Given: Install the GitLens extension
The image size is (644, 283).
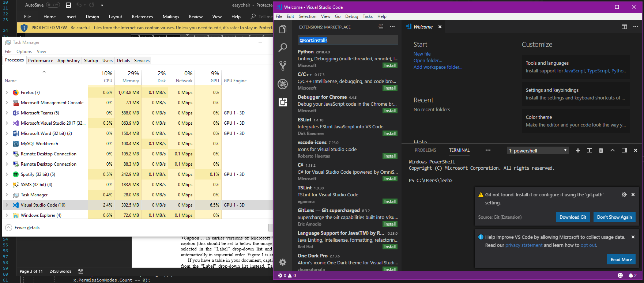Looking at the screenshot, I should tap(390, 224).
